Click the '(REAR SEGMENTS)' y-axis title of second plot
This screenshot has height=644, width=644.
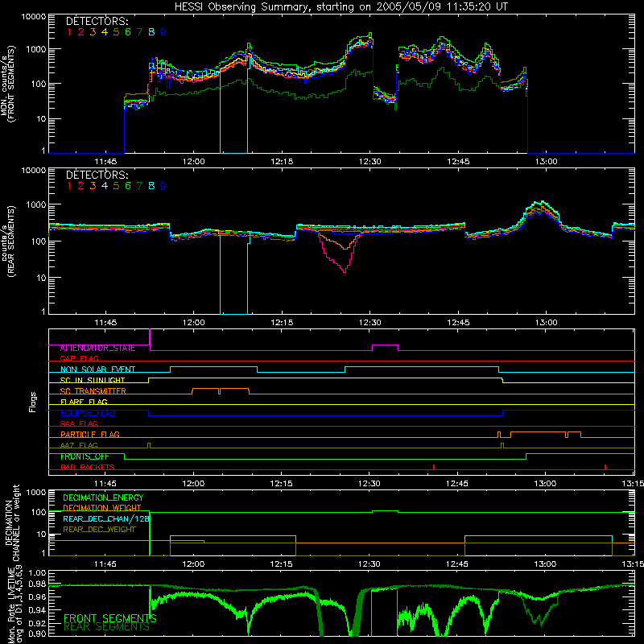click(x=12, y=241)
